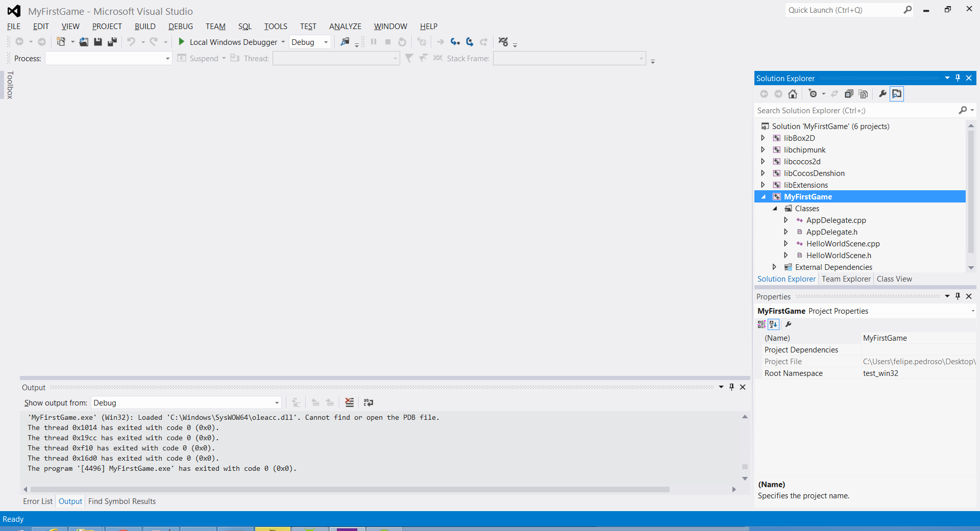Switch to the Class View tab
980x531 pixels.
(894, 279)
